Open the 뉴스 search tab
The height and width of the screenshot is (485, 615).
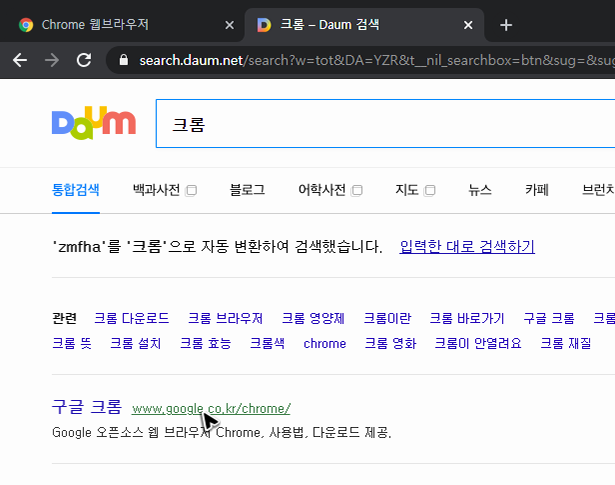(x=480, y=190)
